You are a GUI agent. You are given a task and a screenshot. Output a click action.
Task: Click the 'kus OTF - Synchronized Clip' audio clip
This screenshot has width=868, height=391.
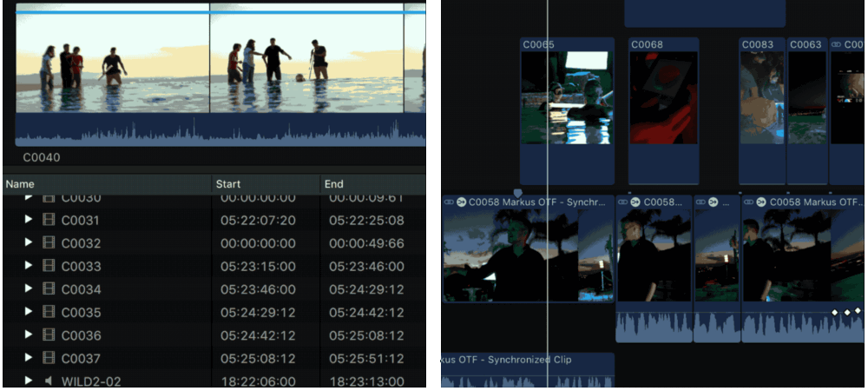point(528,370)
